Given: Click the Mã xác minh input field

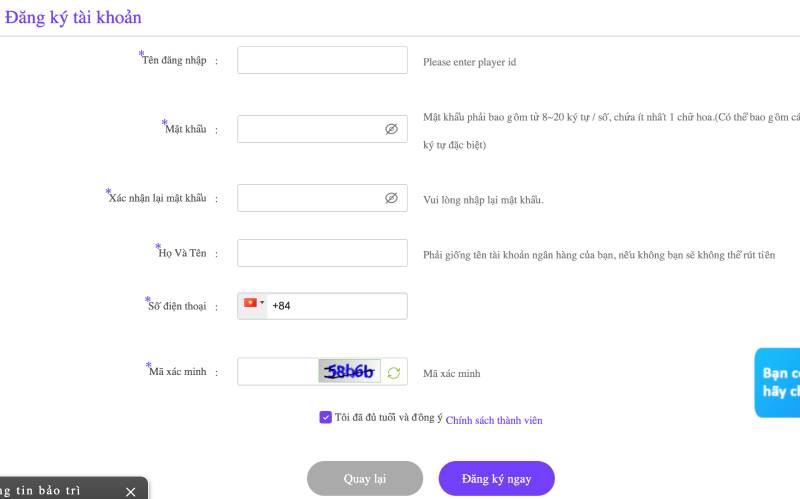Looking at the screenshot, I should point(277,372).
